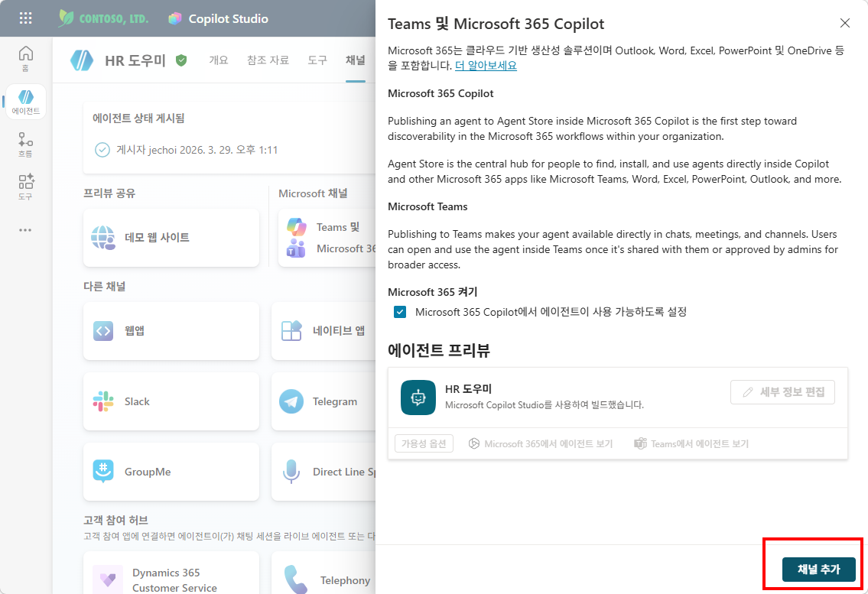Open the Direct Line Speech channel card

coord(323,472)
